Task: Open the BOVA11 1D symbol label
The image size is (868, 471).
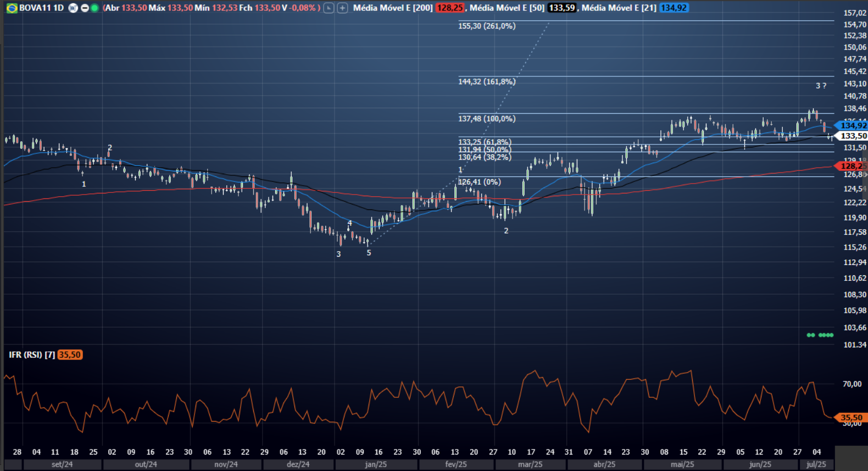Action: click(42, 8)
